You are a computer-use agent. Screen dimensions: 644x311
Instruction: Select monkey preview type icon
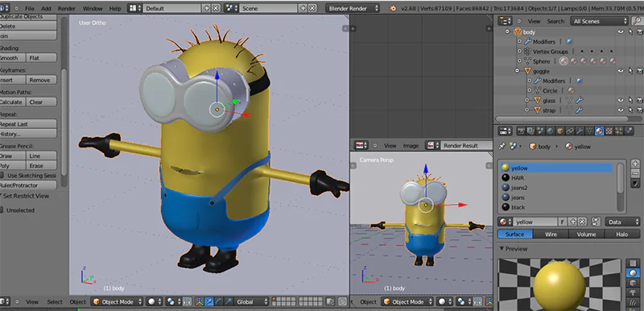633,292
